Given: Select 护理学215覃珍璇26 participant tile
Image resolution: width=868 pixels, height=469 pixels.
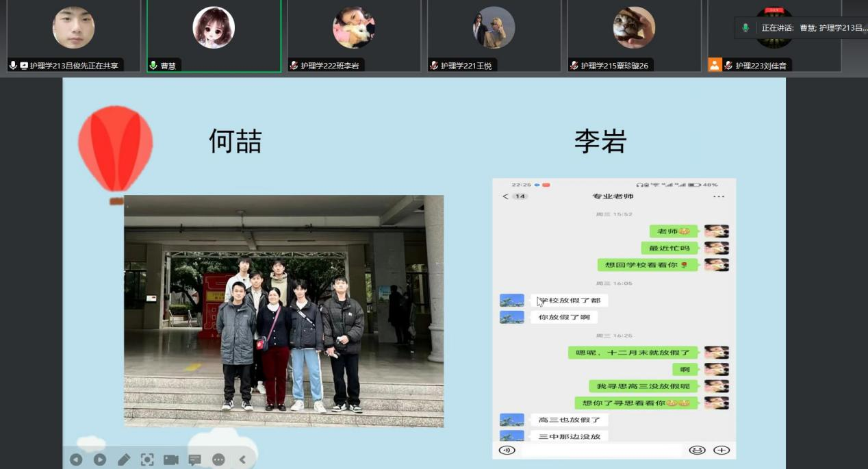Looking at the screenshot, I should (634, 34).
